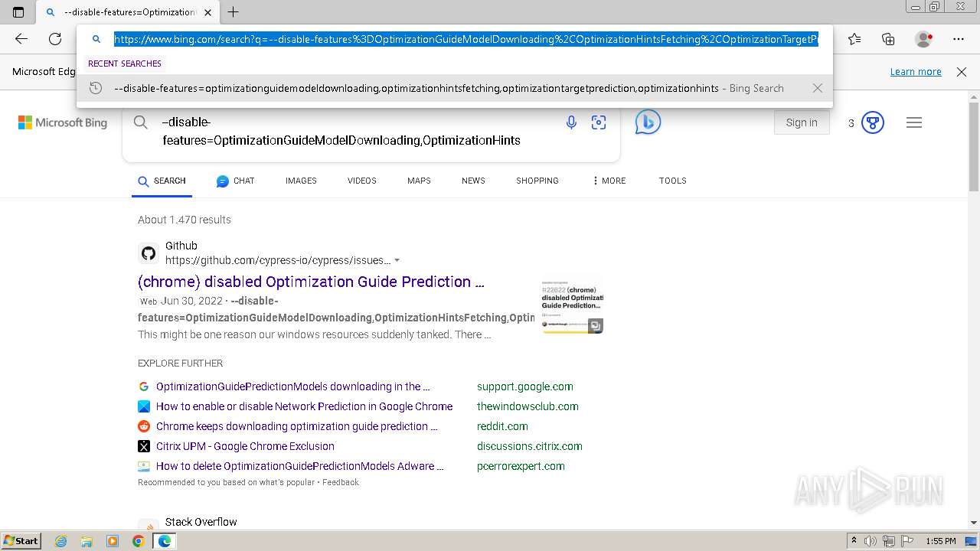Viewport: 980px width, 551px height.
Task: Open the Edge profile avatar
Action: pos(923,39)
